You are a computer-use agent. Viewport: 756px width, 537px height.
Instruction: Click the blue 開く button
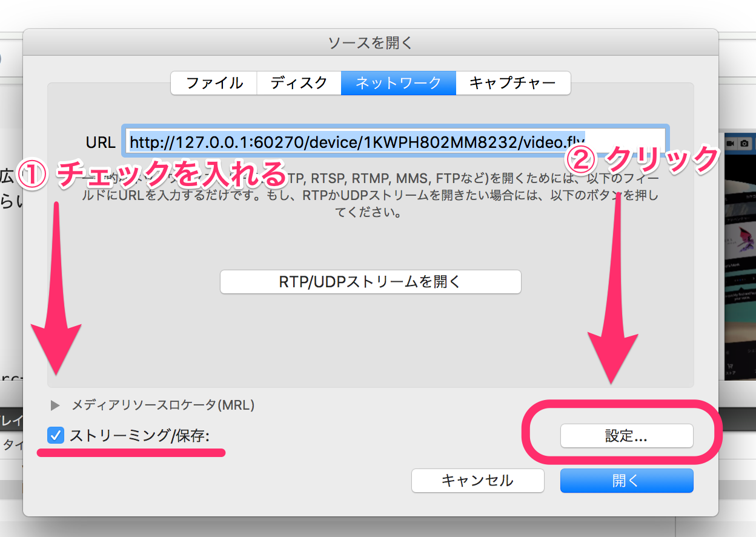coord(626,481)
